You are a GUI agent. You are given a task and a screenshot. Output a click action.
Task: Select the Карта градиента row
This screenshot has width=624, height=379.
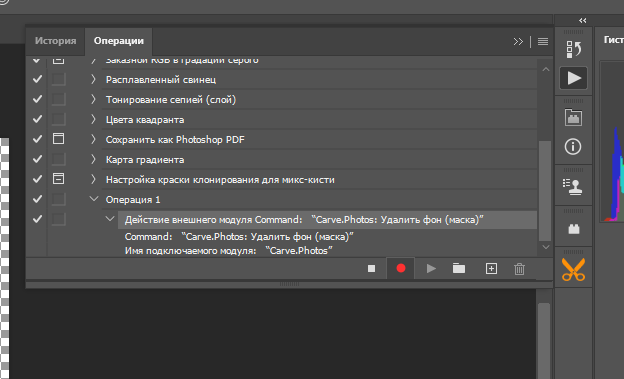coord(319,160)
